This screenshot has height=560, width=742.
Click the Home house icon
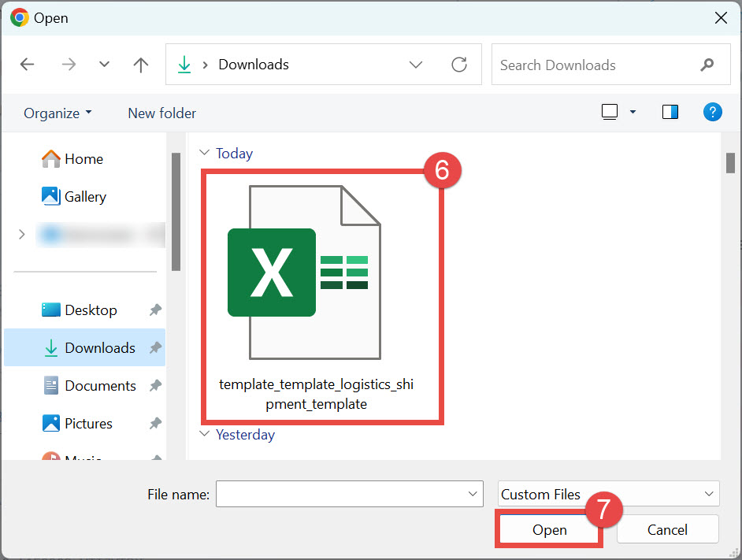[50, 158]
